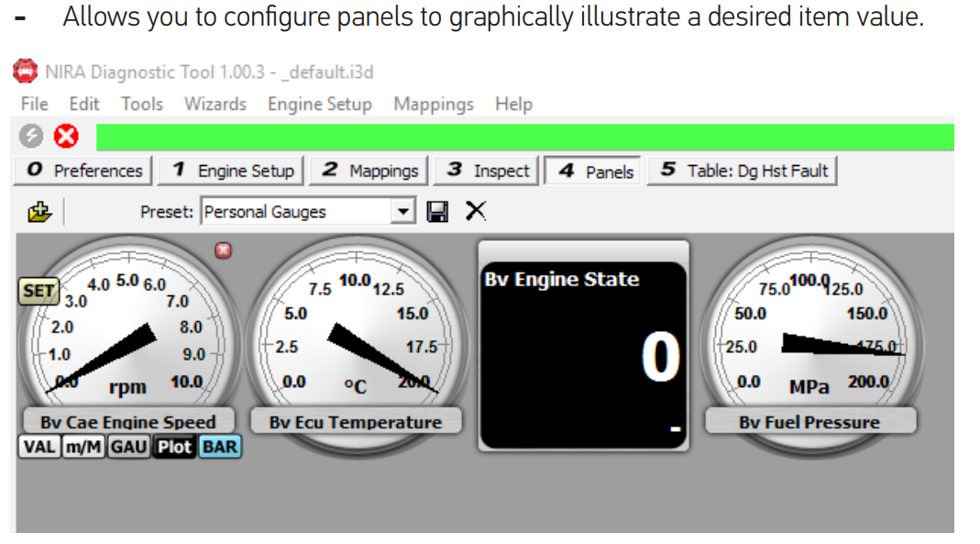Click the SET button on rpm gauge
The height and width of the screenshot is (544, 980).
(39, 291)
